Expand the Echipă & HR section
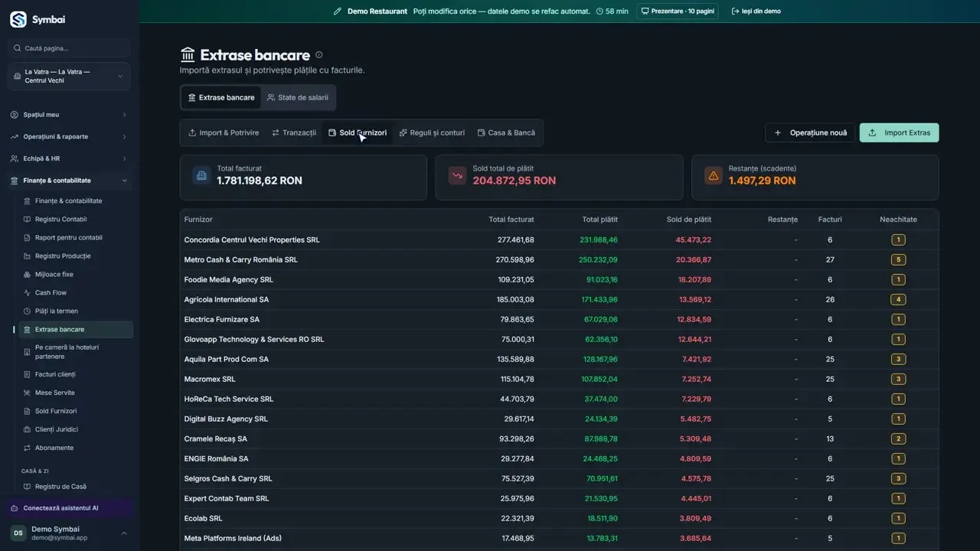Image resolution: width=980 pixels, height=551 pixels. (x=69, y=159)
